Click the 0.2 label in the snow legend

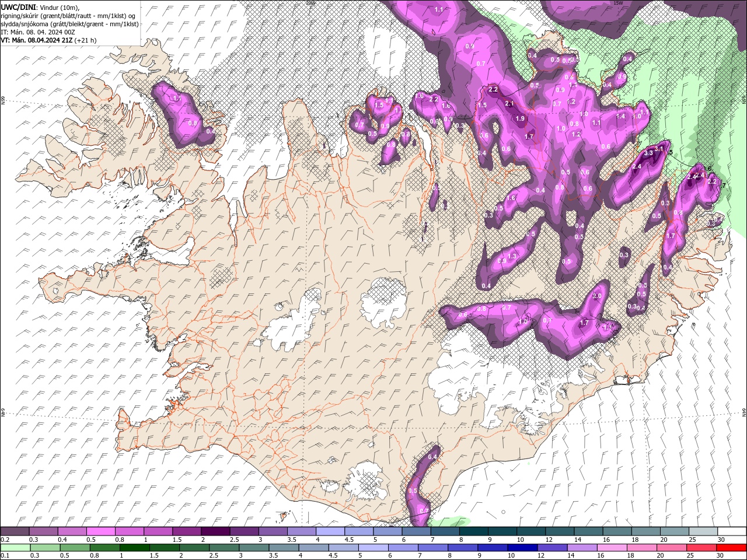coord(5,540)
